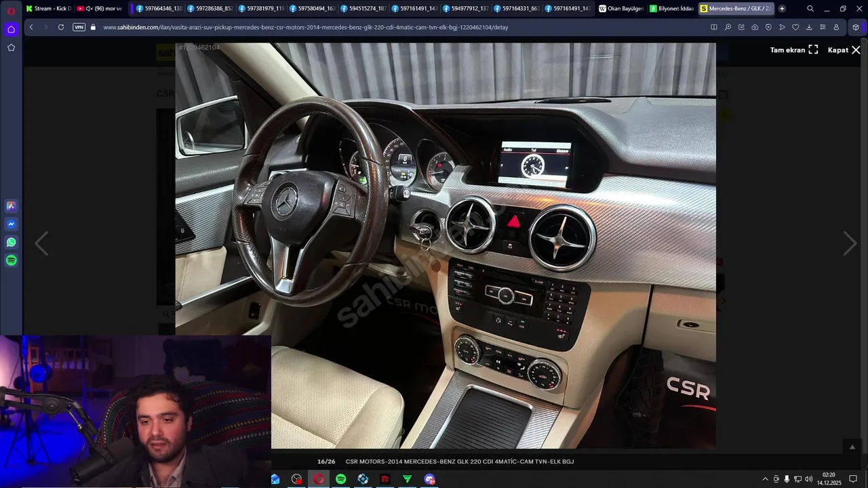The image size is (868, 488).
Task: Click the streamer webcam overlay
Action: (136, 411)
